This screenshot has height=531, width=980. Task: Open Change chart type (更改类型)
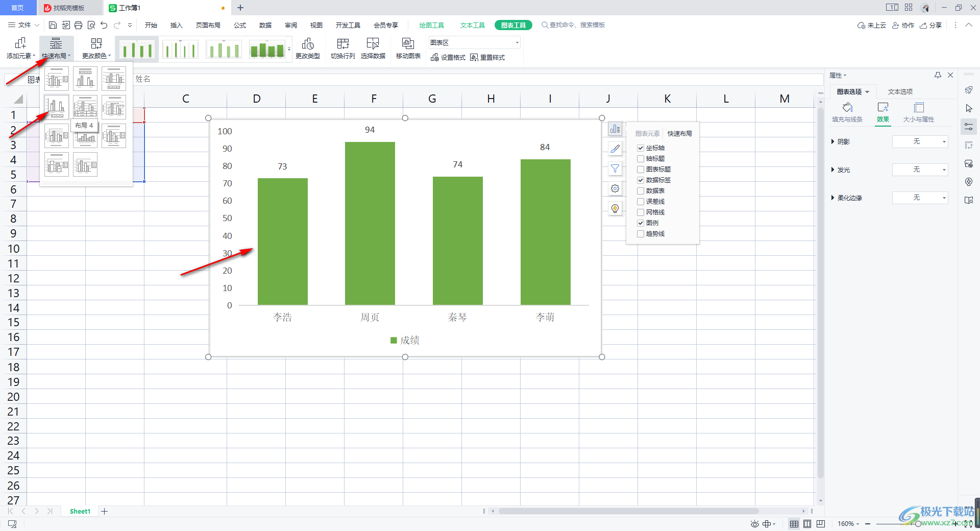(308, 49)
